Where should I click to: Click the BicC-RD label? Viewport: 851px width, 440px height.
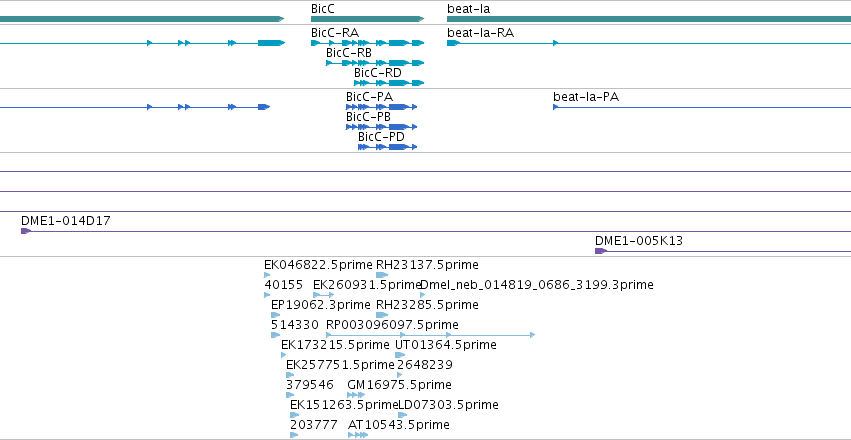(378, 73)
